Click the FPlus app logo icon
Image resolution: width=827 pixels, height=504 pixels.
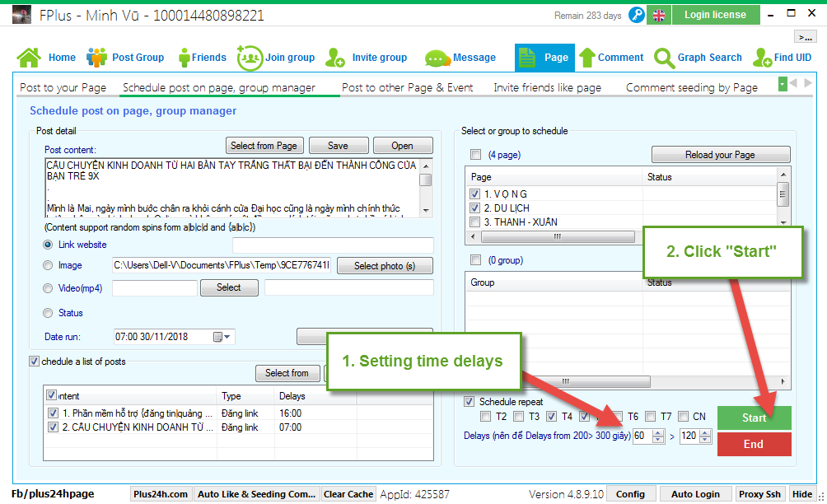pyautogui.click(x=21, y=15)
